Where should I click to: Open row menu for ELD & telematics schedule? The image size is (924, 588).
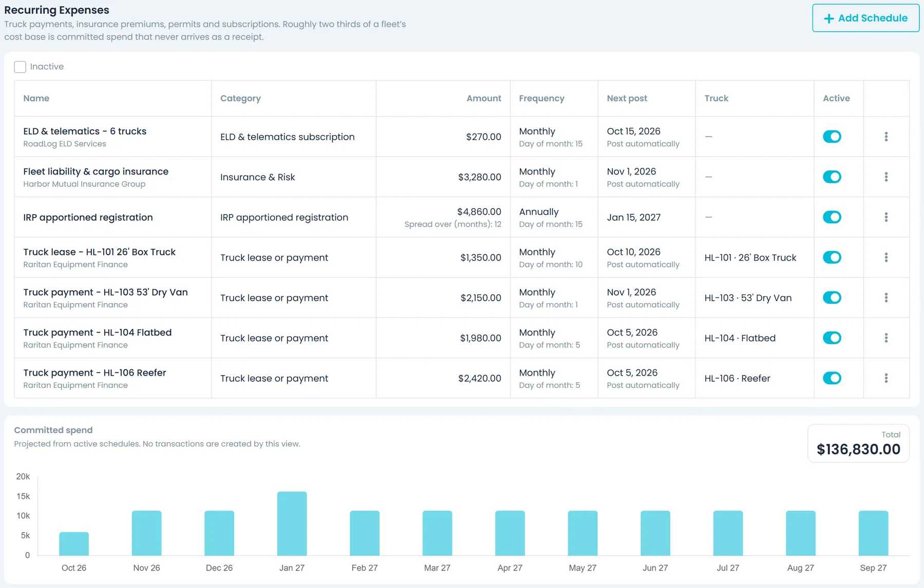pyautogui.click(x=886, y=136)
